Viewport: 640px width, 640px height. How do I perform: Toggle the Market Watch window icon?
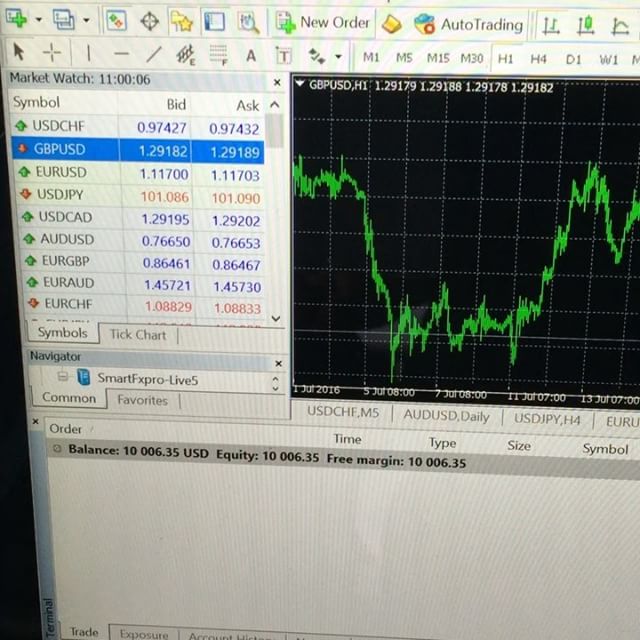116,20
